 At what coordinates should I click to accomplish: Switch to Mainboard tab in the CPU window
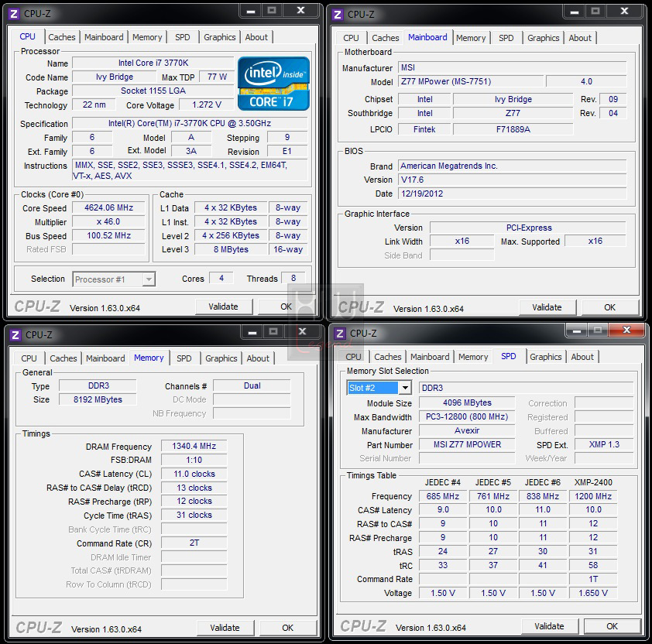[x=104, y=37]
